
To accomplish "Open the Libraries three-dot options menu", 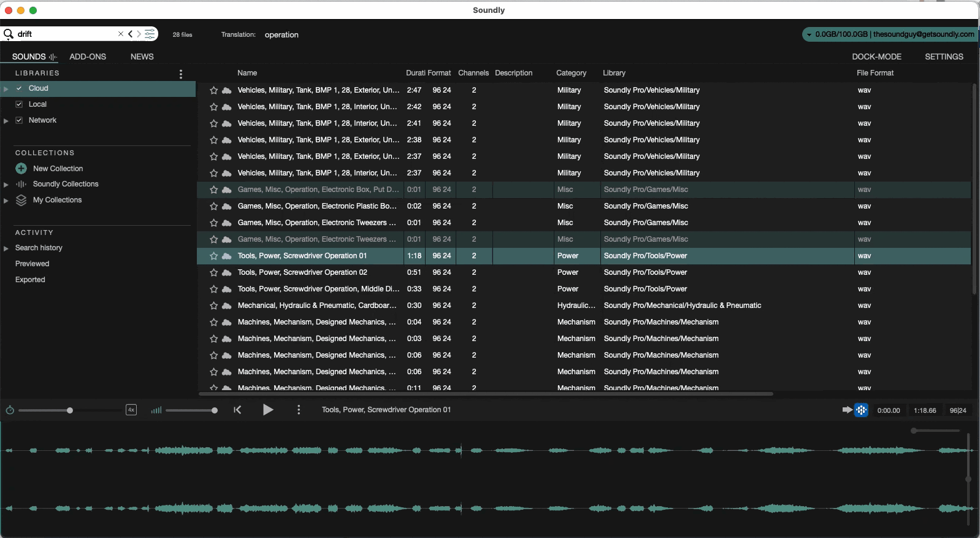I will pos(180,74).
